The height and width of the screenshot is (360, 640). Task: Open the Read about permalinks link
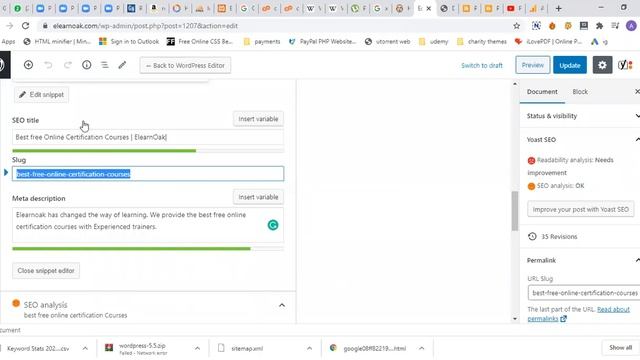[579, 314]
